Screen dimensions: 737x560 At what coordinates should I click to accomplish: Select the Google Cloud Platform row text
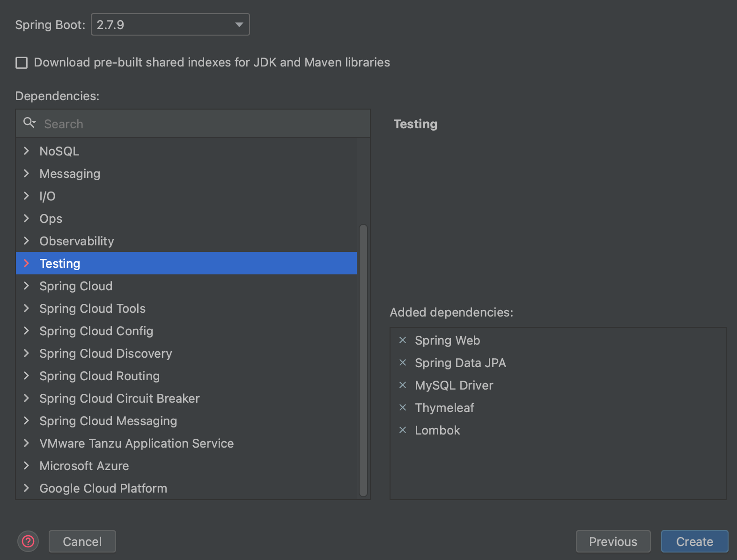[x=103, y=488]
